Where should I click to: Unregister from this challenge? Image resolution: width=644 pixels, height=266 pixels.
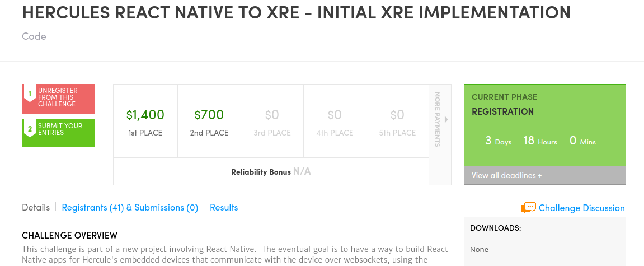point(58,99)
